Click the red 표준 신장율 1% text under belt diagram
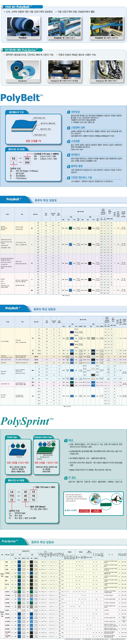This screenshot has height=644, width=127. tap(33, 141)
